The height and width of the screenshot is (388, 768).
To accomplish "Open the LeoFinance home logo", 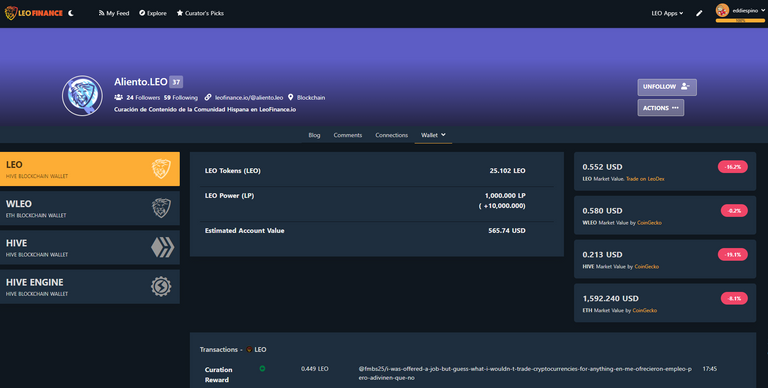I will tap(33, 13).
